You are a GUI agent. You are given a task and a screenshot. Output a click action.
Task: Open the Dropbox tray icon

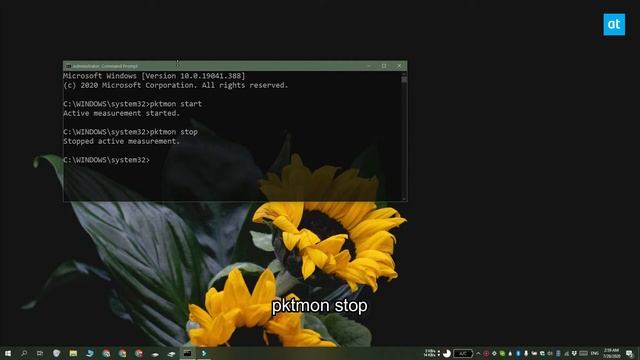click(574, 353)
